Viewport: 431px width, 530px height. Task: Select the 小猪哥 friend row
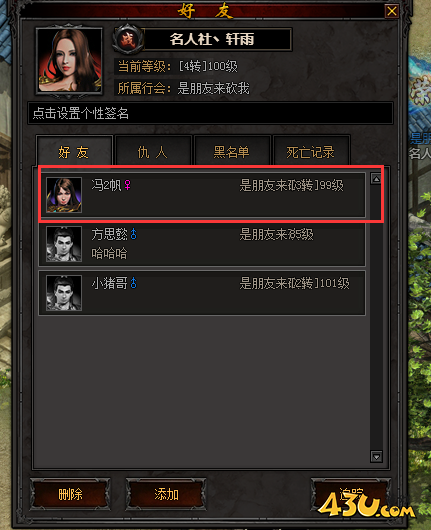pos(202,293)
